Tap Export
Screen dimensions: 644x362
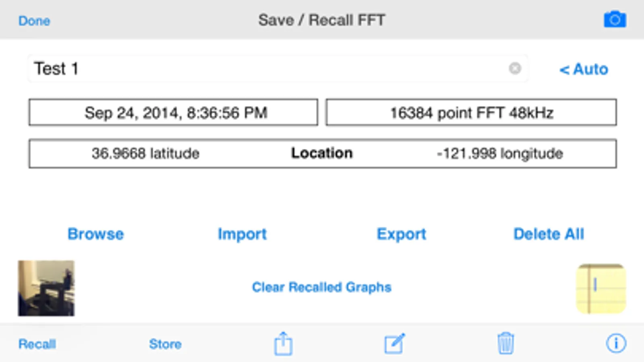coord(401,234)
